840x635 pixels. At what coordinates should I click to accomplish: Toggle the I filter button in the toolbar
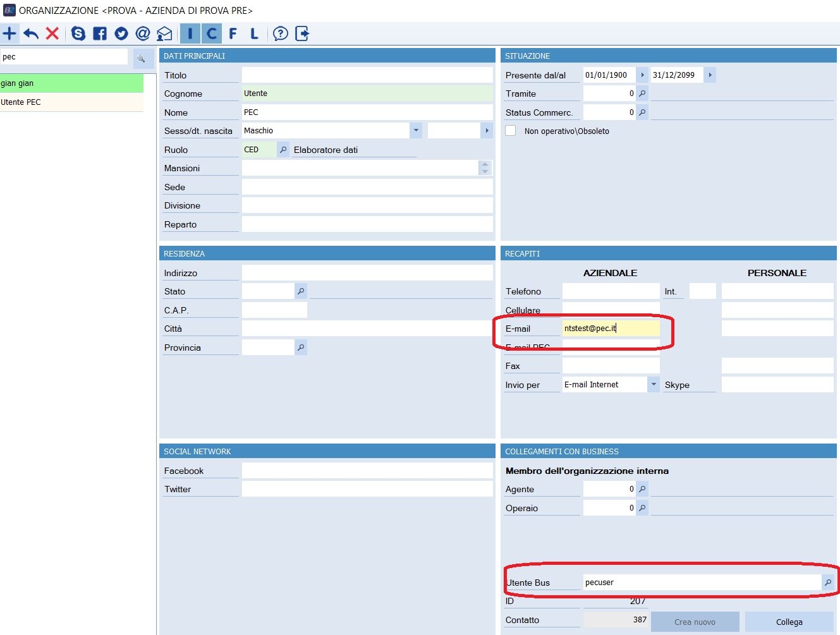(x=190, y=33)
